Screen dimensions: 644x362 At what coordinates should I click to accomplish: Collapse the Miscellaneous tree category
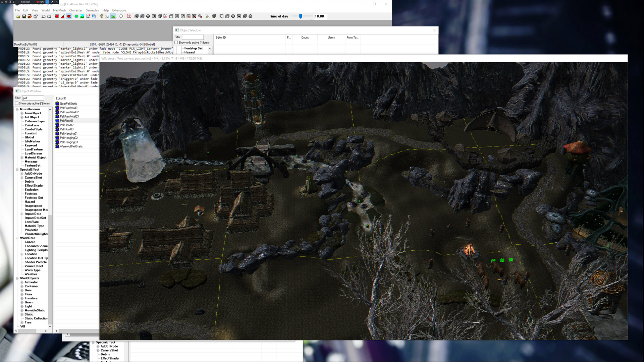pyautogui.click(x=17, y=109)
